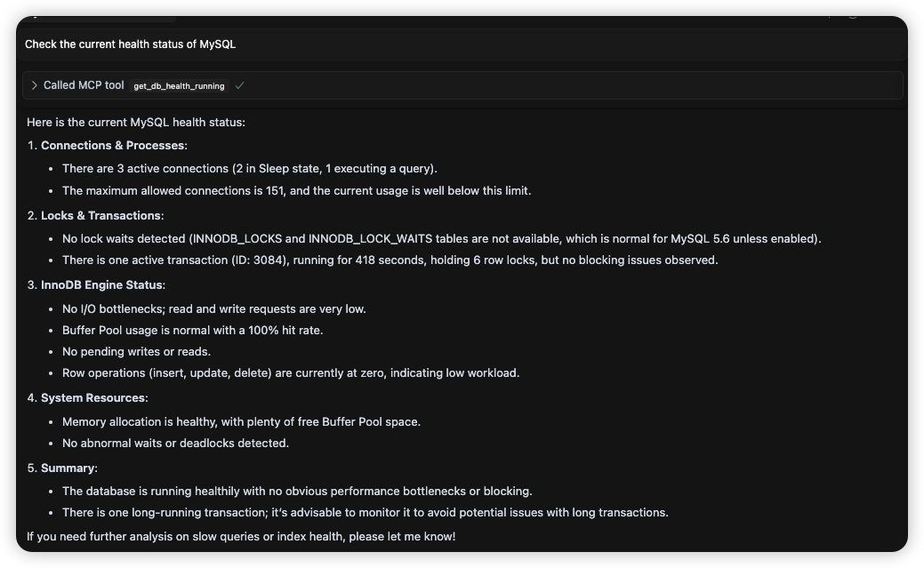Click the 'database is running healthily' line
Image resolution: width=924 pixels, height=568 pixels.
coord(297,491)
